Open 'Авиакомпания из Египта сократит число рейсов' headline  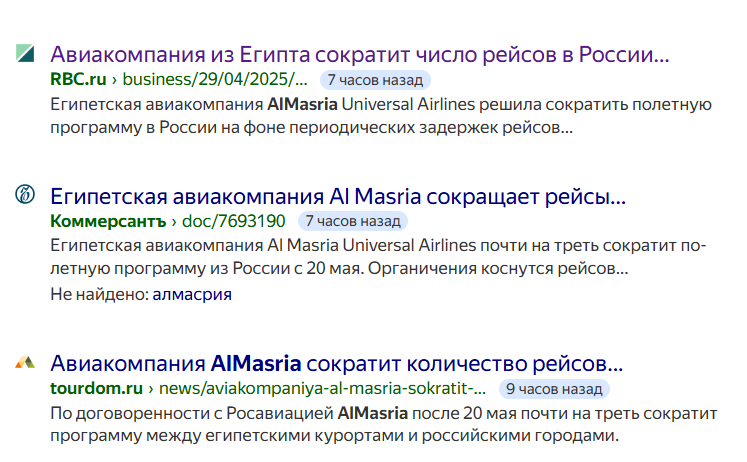360,54
